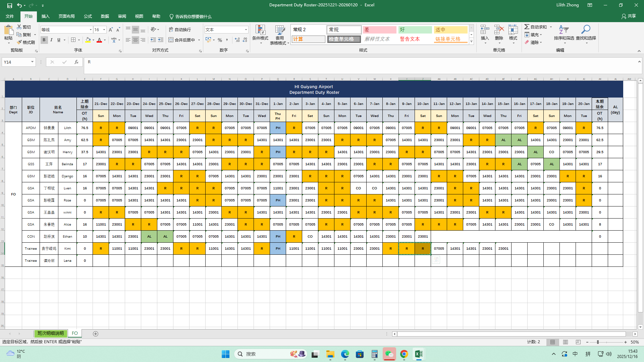Viewport: 644px width, 362px height.
Task: Expand the Name Box dropdown arrow
Action: [32, 62]
